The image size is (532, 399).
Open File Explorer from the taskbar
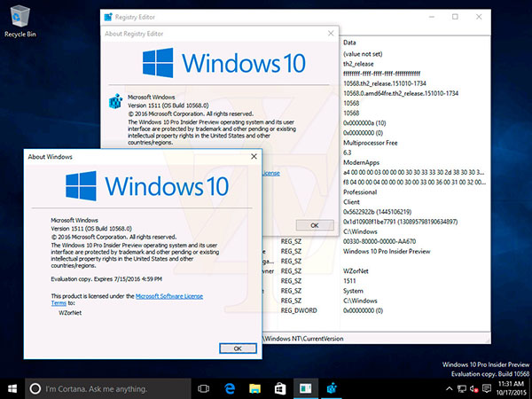tap(254, 388)
